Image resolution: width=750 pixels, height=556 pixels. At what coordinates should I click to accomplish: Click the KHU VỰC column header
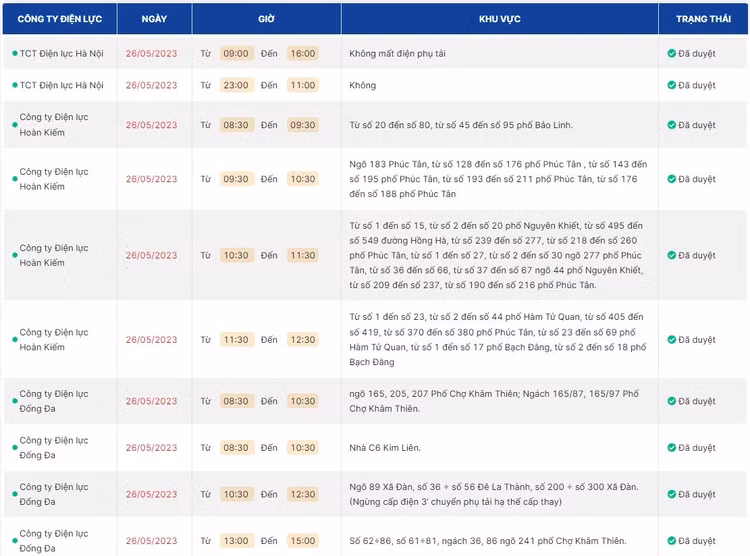coord(499,19)
